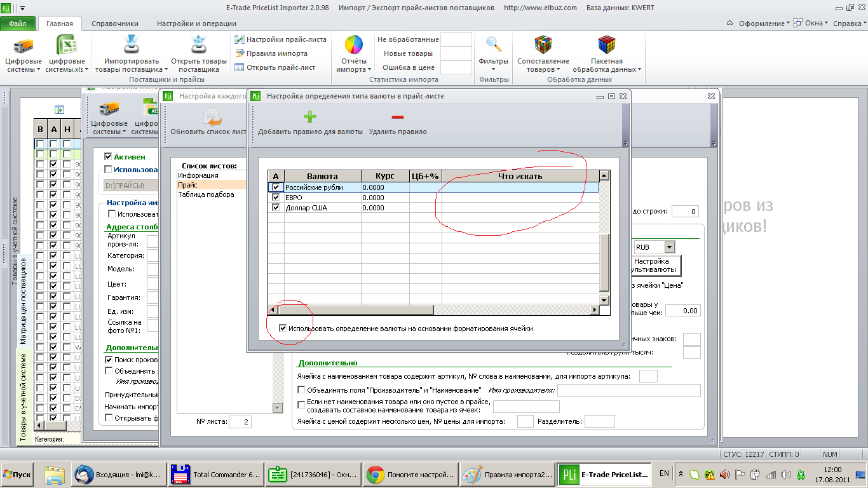
Task: Switch to Thunderbird Входящие taskbar button
Action: [120, 475]
